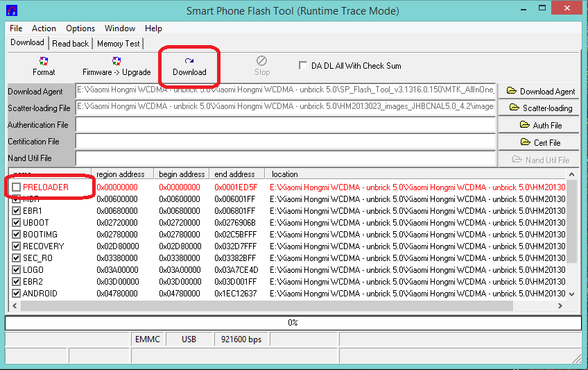Click the partition list scroll down arrow
Screen dimensions: 588x370
coord(571,294)
